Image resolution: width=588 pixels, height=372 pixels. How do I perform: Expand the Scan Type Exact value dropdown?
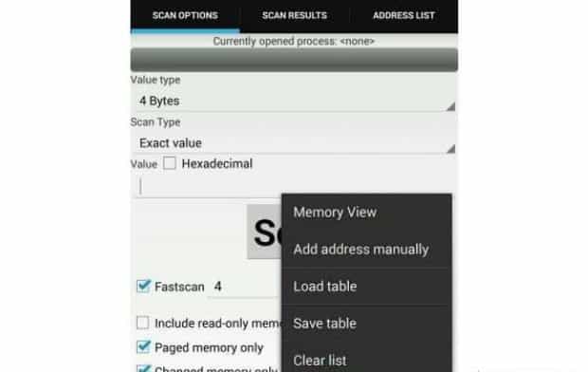294,143
